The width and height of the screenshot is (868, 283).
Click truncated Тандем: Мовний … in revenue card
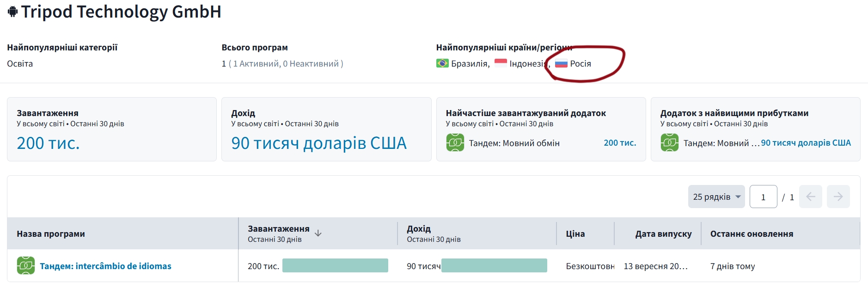pos(721,143)
